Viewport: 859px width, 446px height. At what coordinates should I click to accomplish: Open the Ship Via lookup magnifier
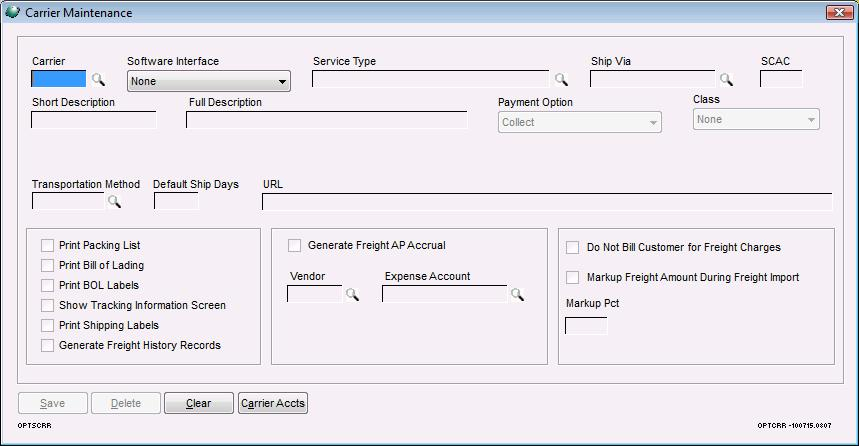726,79
